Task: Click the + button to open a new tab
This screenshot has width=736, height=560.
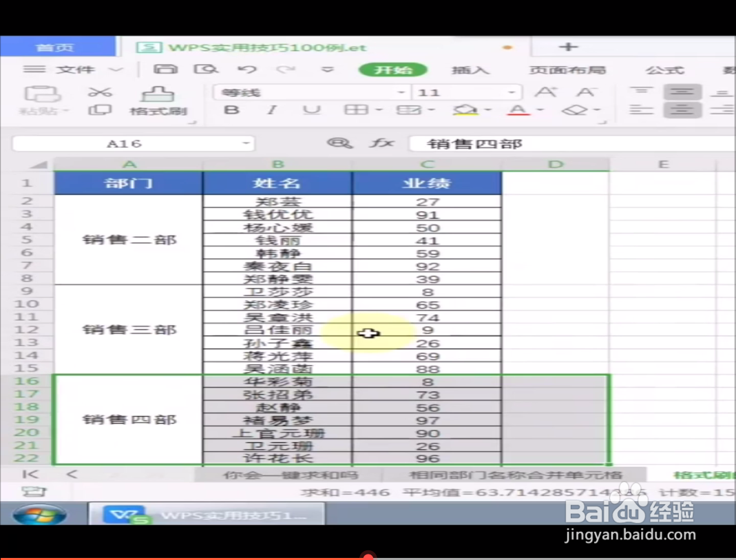Action: click(567, 46)
